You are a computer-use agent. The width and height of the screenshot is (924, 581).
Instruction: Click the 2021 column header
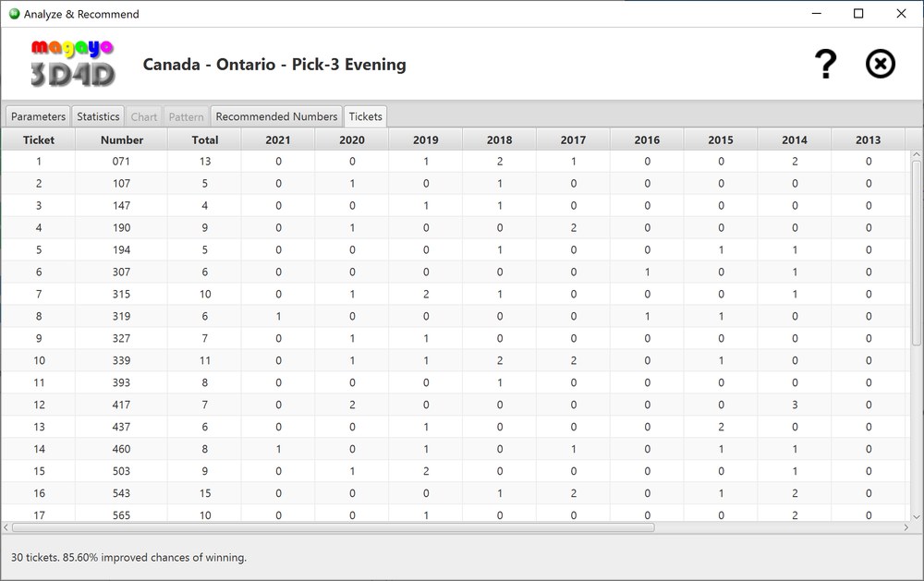(x=277, y=139)
